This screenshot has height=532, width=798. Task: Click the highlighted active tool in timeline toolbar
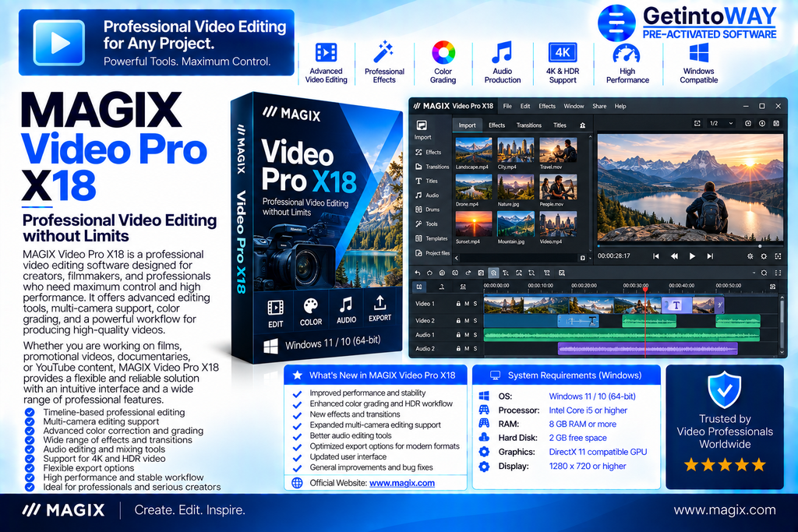(x=493, y=273)
